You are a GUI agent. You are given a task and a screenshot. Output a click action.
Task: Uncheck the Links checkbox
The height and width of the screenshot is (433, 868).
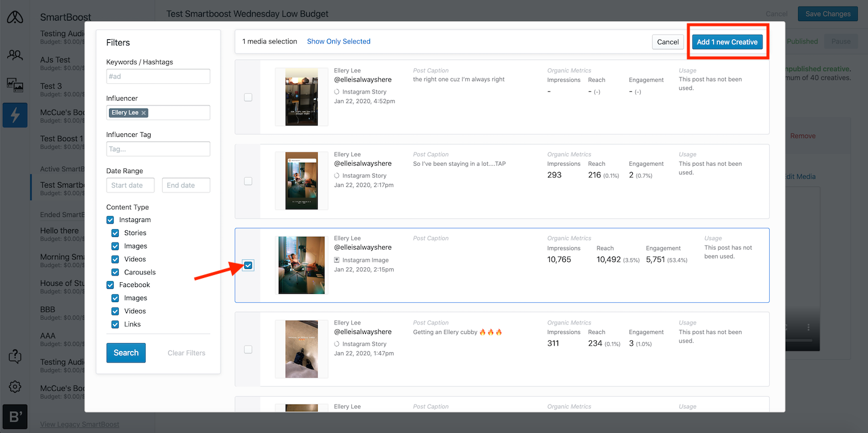(115, 324)
